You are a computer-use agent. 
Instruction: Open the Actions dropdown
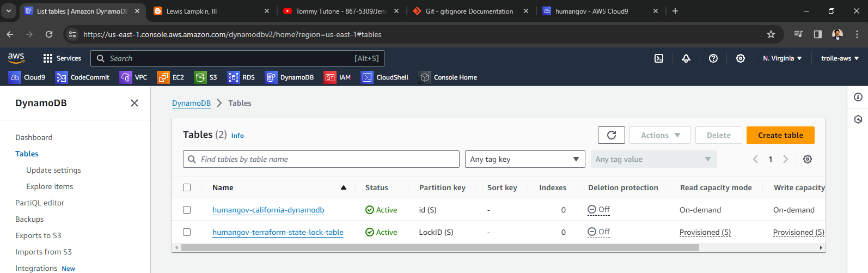660,135
